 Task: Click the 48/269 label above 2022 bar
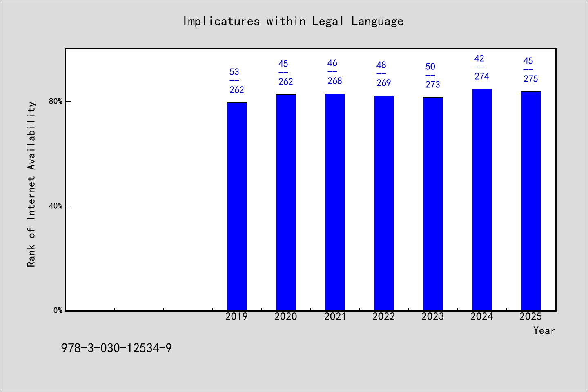point(384,74)
